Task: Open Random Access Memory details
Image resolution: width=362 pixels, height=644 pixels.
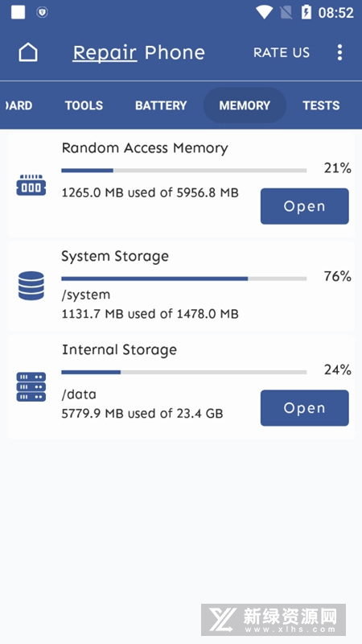Action: (305, 206)
